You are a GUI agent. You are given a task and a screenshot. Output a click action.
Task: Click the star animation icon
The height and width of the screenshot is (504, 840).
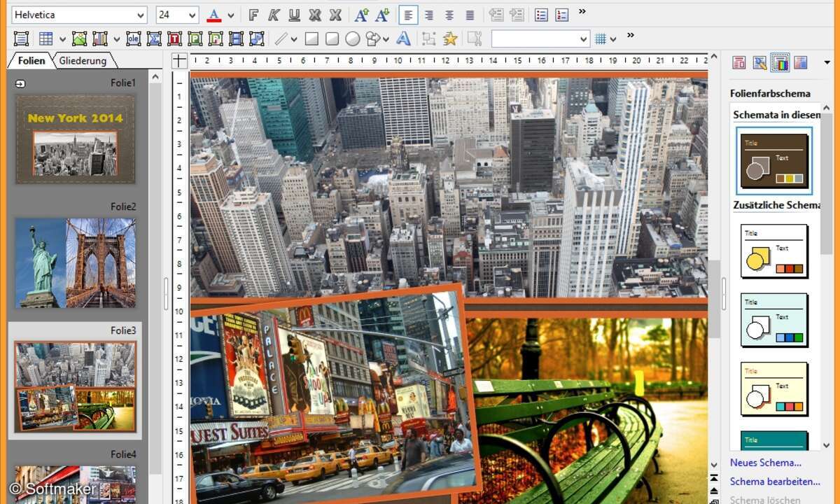[449, 39]
